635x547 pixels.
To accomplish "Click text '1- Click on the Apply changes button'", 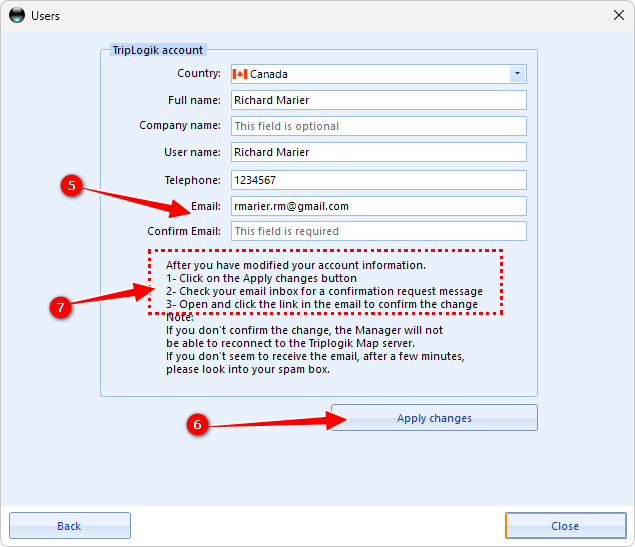I will pyautogui.click(x=261, y=278).
